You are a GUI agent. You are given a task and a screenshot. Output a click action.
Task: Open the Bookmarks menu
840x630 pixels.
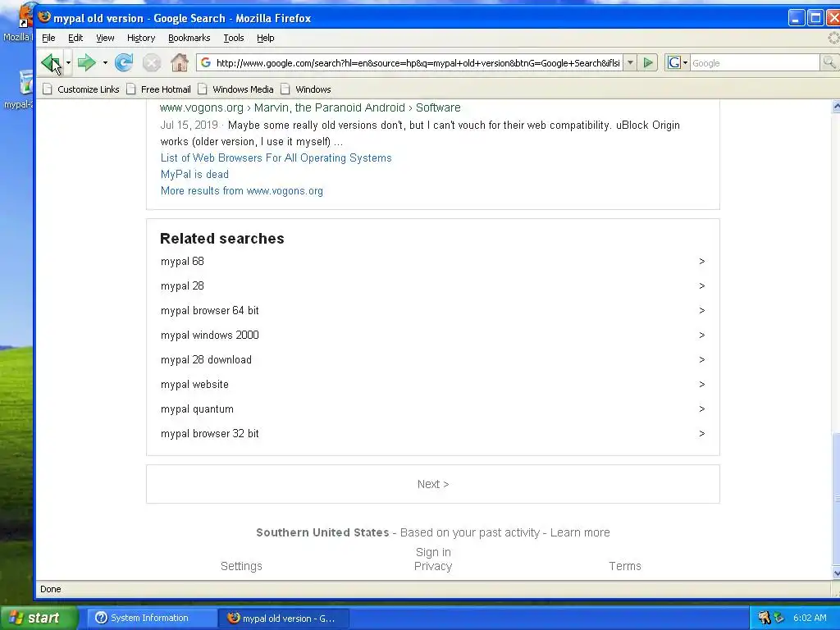pyautogui.click(x=189, y=38)
